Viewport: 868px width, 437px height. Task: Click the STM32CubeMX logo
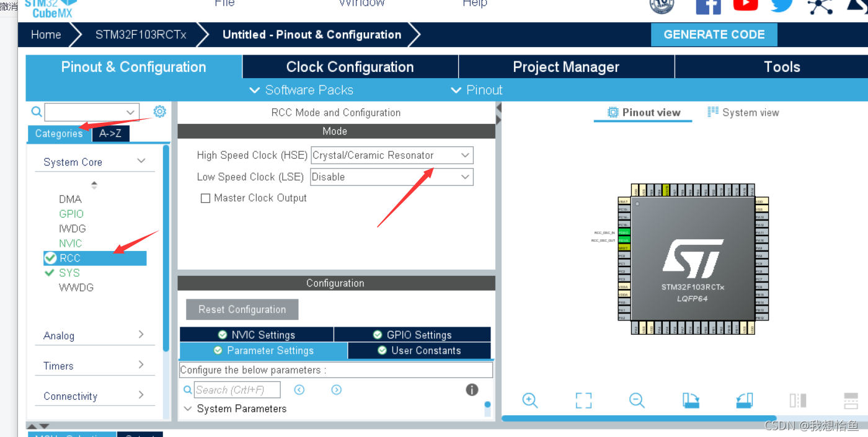pos(51,8)
